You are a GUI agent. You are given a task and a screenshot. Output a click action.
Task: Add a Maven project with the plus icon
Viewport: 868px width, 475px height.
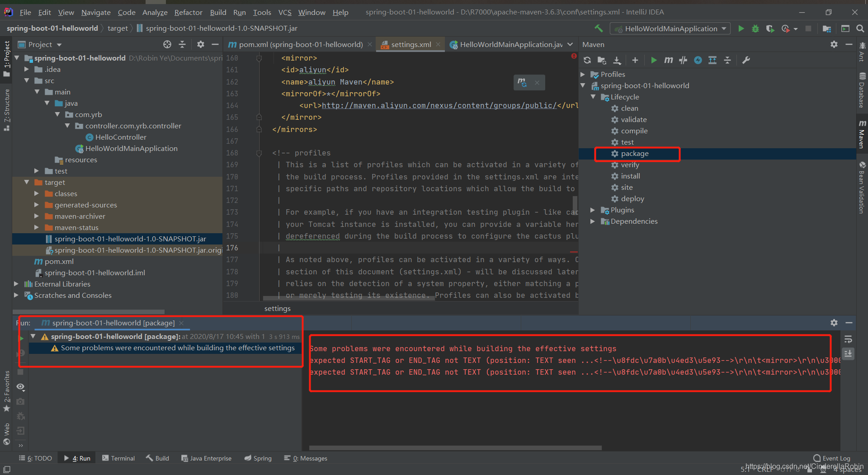click(x=635, y=60)
